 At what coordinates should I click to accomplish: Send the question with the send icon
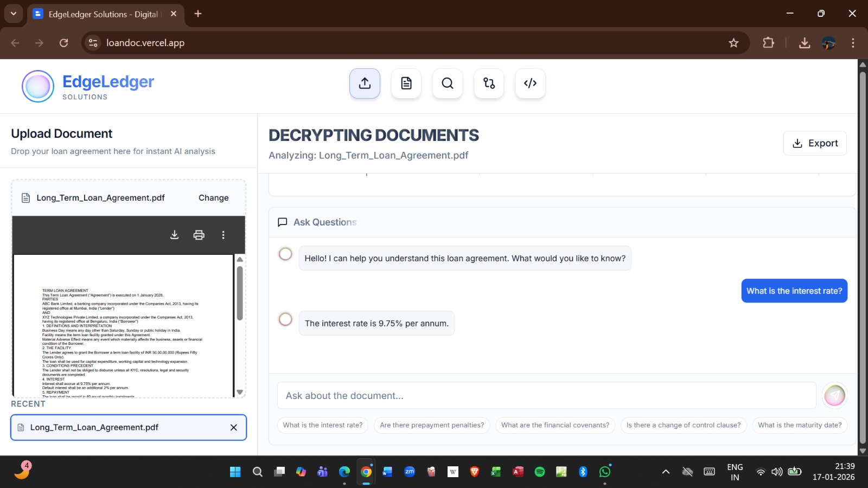click(834, 395)
